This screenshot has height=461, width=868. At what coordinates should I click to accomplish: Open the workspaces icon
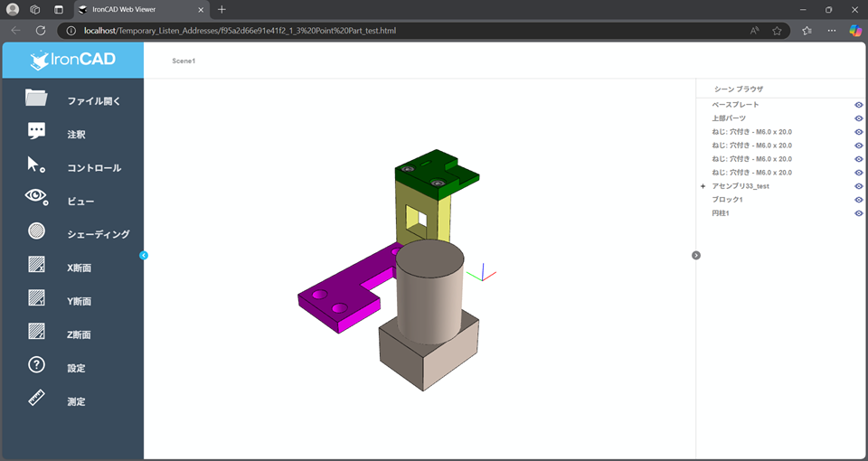tap(35, 9)
